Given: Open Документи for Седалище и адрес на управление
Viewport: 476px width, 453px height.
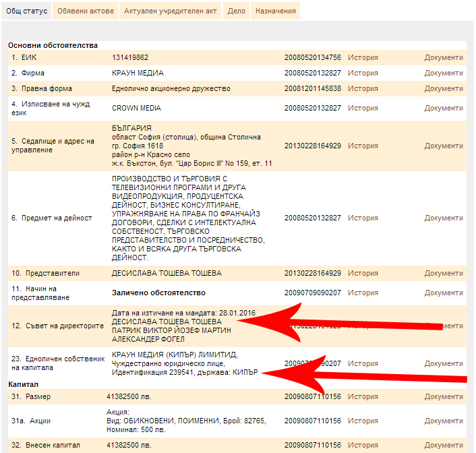Looking at the screenshot, I should (x=444, y=146).
